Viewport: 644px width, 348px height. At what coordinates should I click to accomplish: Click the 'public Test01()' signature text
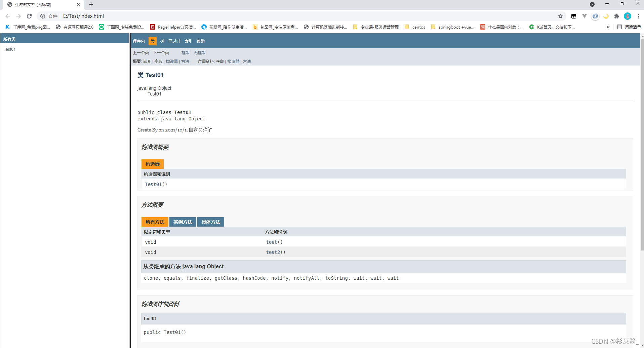165,332
